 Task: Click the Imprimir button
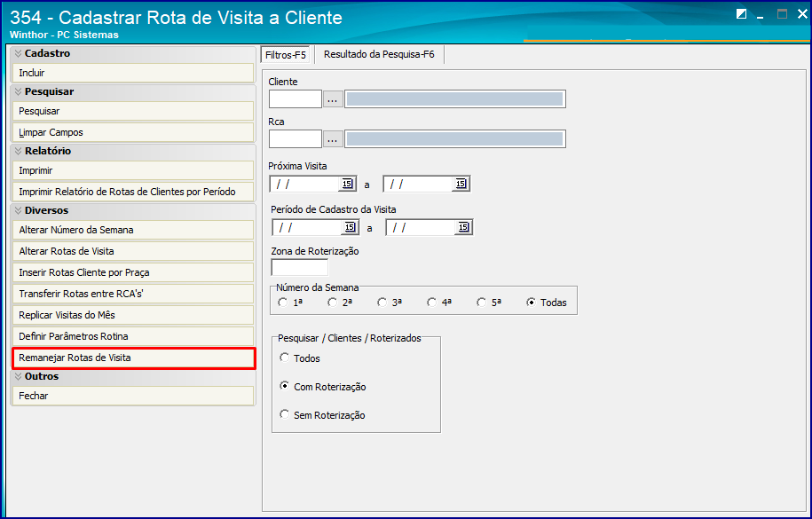[x=133, y=171]
